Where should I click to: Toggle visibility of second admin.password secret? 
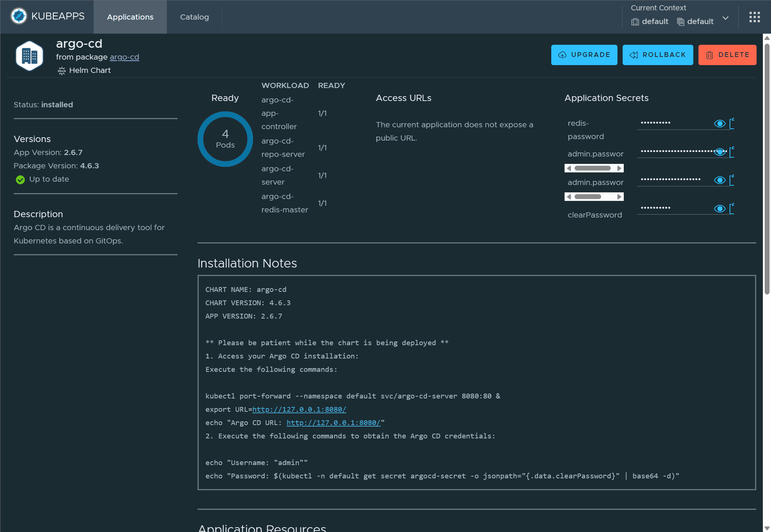(x=720, y=180)
